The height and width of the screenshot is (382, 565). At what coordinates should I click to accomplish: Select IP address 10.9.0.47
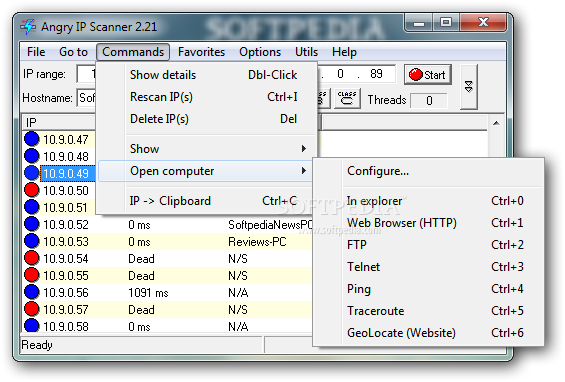pyautogui.click(x=66, y=140)
